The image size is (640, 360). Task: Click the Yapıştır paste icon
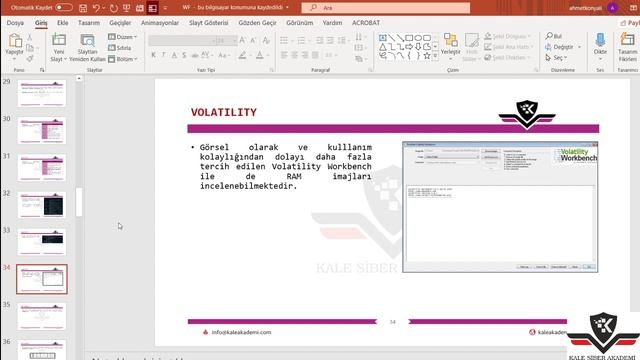(15, 41)
